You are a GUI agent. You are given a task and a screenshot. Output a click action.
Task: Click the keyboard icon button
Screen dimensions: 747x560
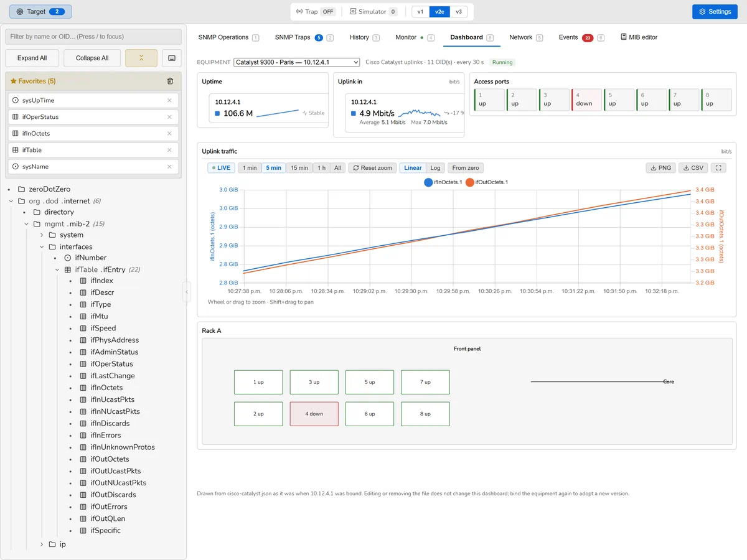(172, 58)
